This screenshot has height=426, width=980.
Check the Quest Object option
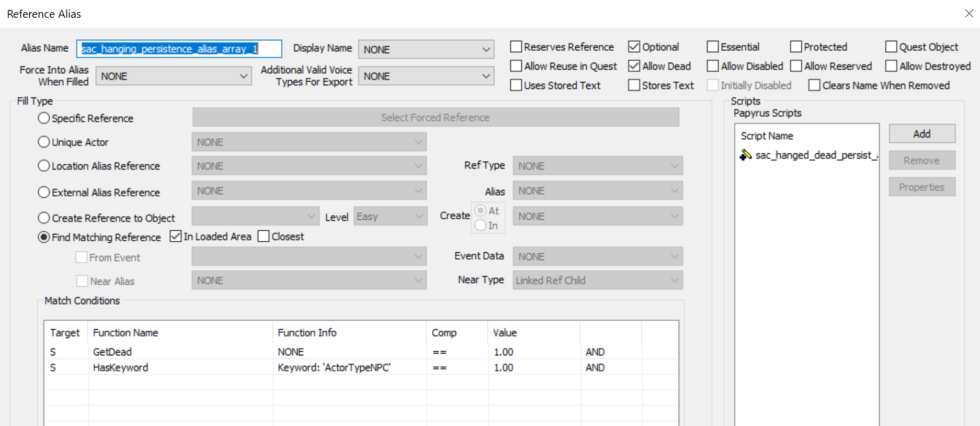891,47
